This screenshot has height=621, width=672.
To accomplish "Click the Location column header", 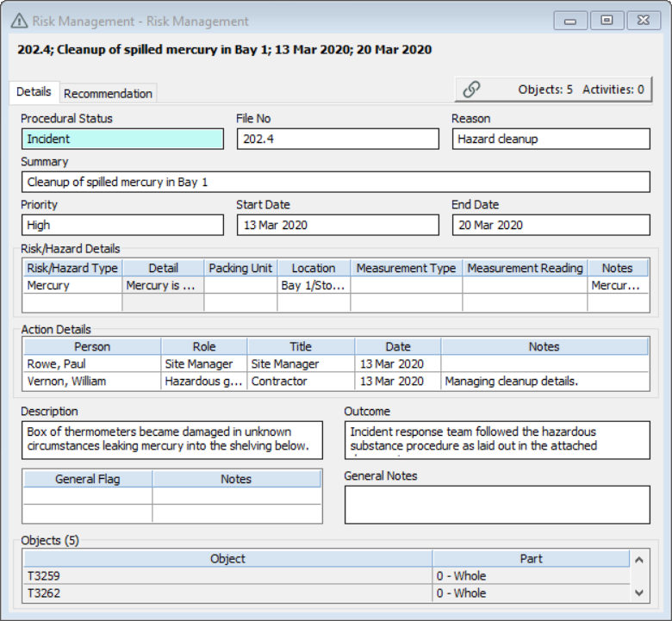I will click(x=314, y=268).
